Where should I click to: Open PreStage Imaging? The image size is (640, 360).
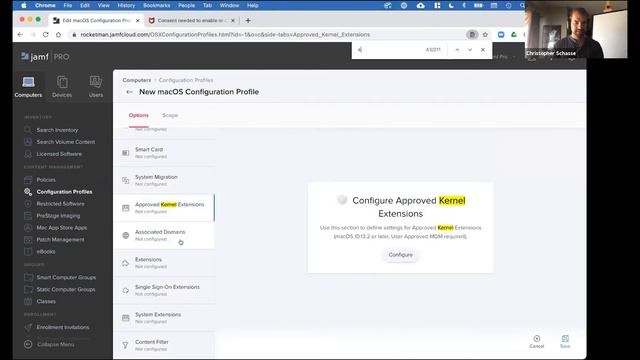(58, 216)
